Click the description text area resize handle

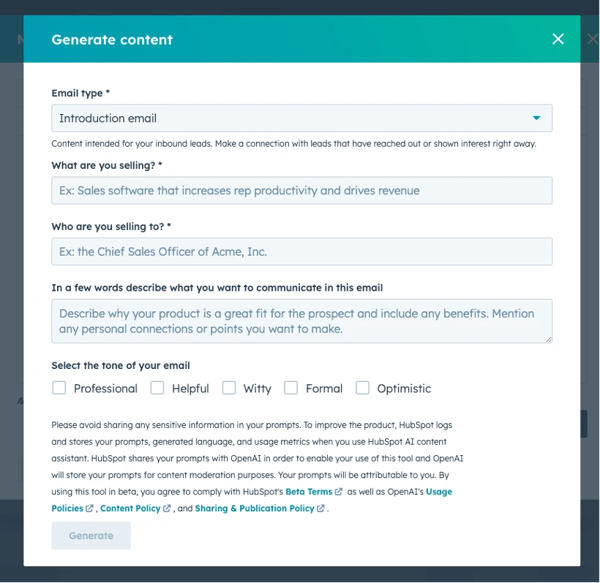pyautogui.click(x=548, y=339)
